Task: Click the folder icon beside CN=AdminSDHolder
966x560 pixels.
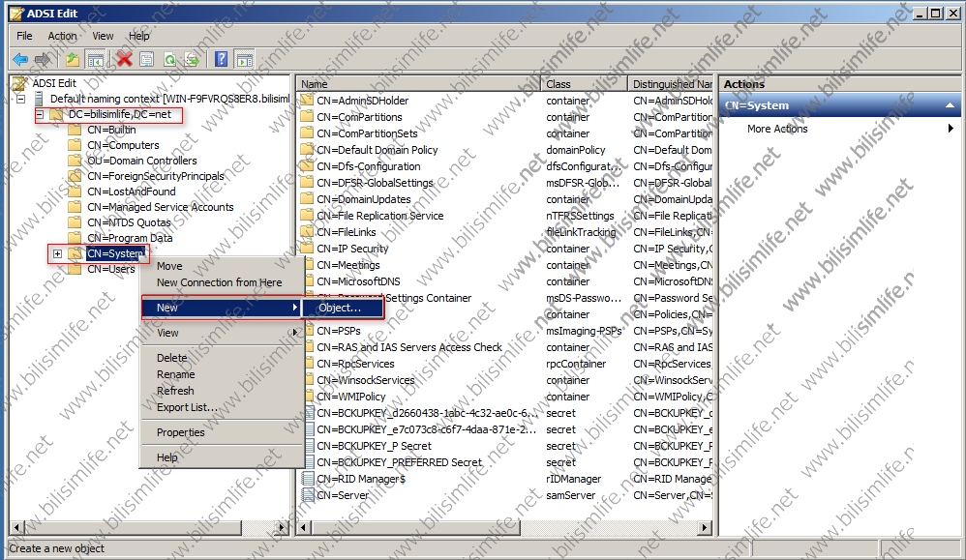Action: tap(307, 100)
